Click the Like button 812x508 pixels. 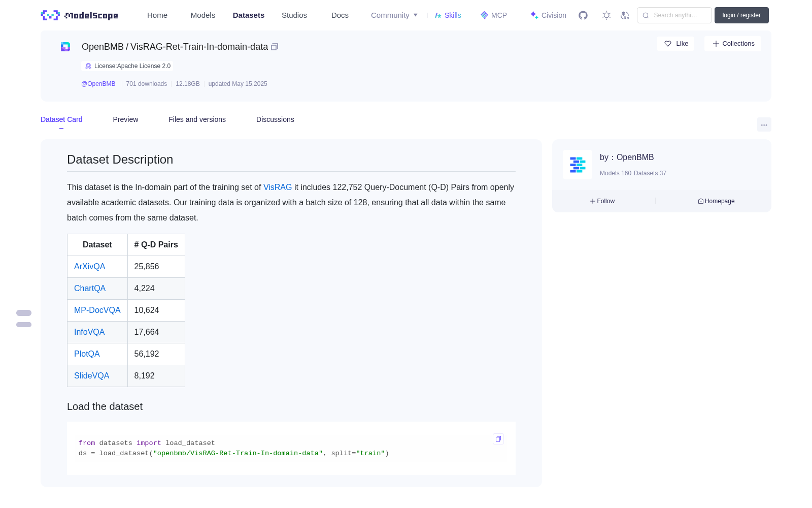point(675,44)
